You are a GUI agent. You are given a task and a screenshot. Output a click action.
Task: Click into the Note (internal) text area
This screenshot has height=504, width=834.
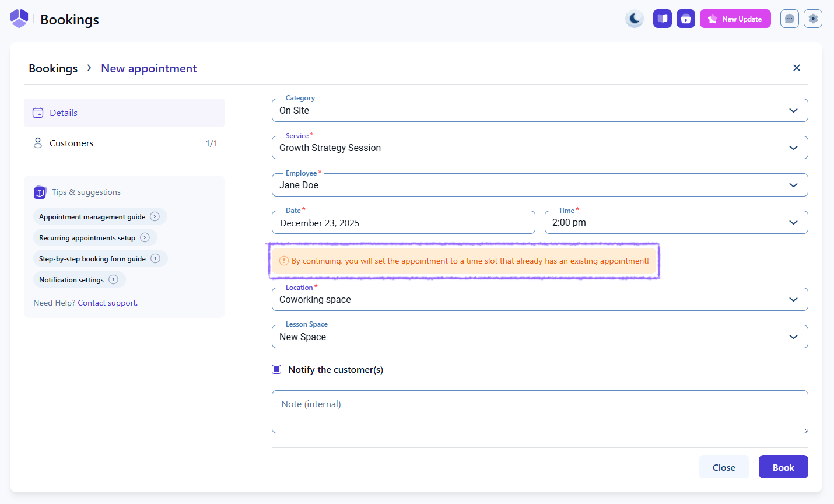tap(539, 412)
